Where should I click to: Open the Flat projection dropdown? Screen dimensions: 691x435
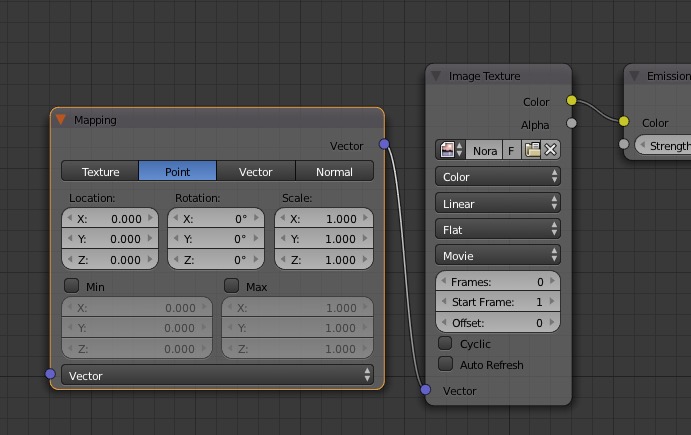tap(498, 229)
